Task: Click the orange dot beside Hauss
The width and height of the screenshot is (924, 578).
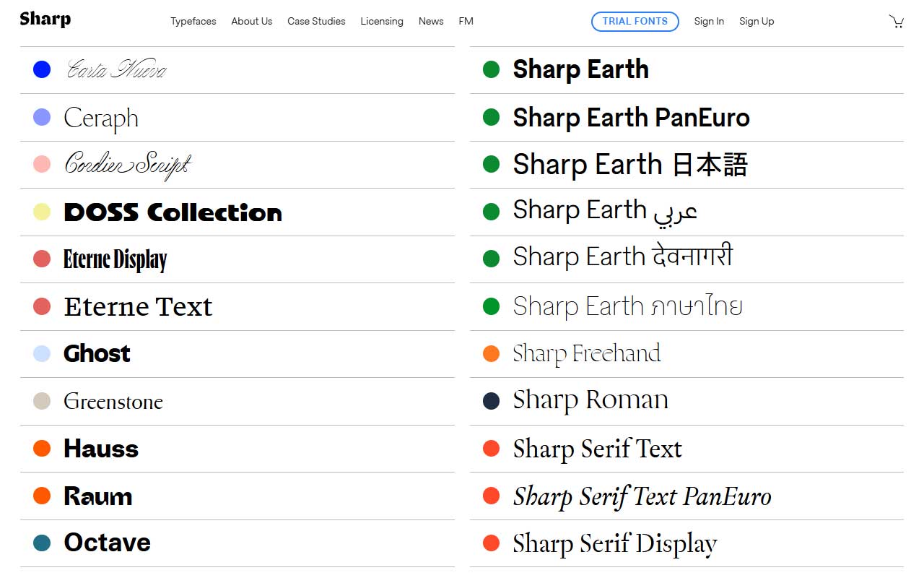Action: pyautogui.click(x=42, y=448)
